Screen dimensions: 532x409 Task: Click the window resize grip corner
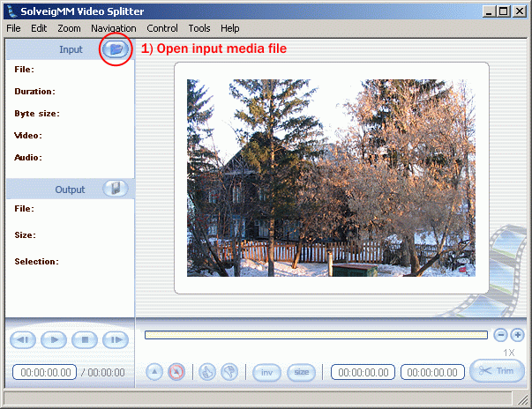(522, 399)
